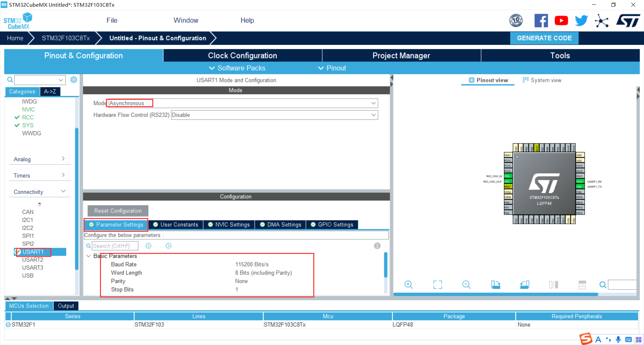Image resolution: width=644 pixels, height=345 pixels.
Task: Open the Software Packs dropdown
Action: (x=237, y=68)
